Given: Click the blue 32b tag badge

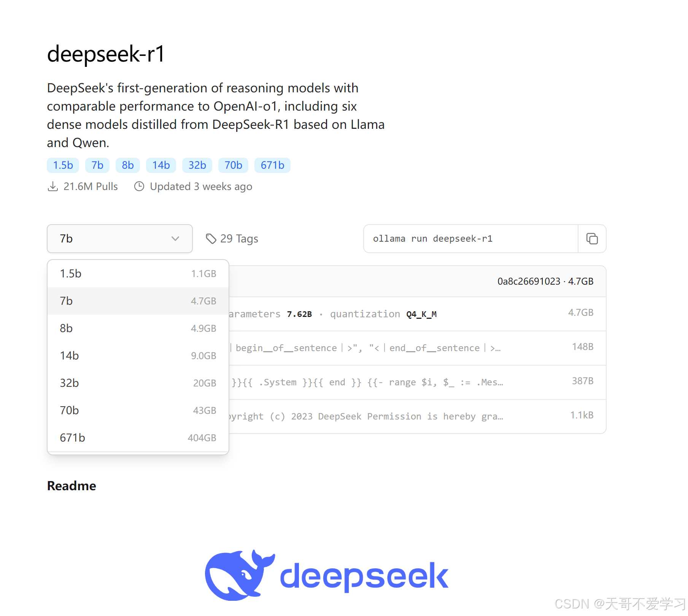Looking at the screenshot, I should click(197, 165).
